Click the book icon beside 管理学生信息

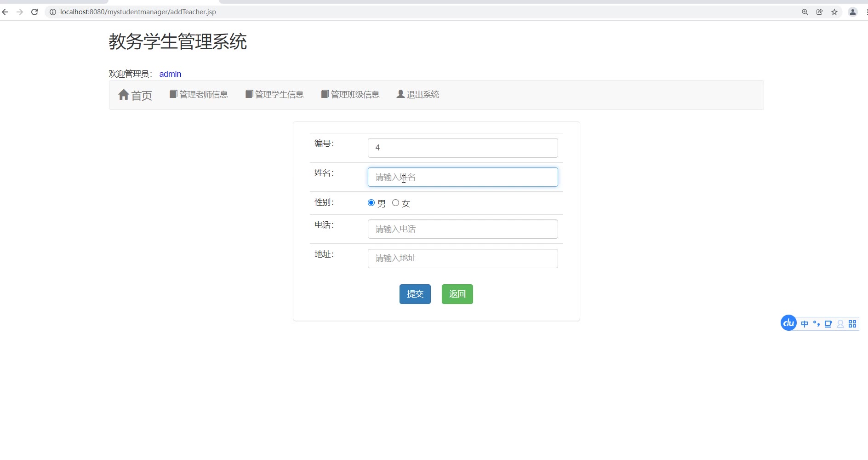249,94
